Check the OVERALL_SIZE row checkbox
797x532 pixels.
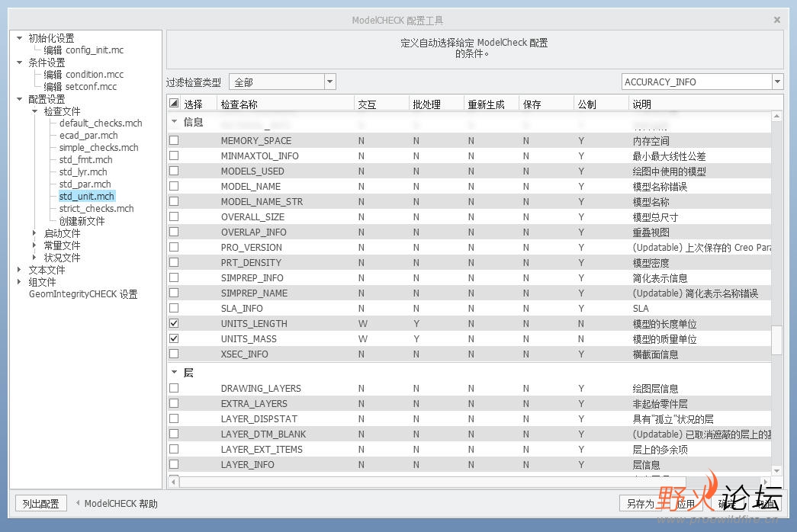[174, 216]
